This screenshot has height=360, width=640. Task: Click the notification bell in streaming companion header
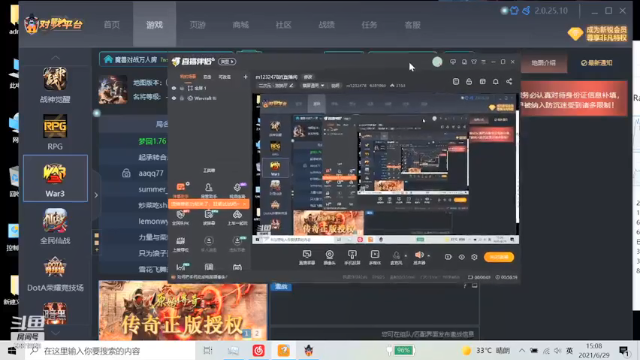point(496,82)
